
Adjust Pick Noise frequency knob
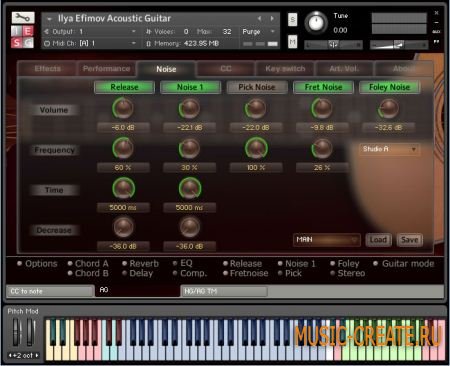click(256, 148)
